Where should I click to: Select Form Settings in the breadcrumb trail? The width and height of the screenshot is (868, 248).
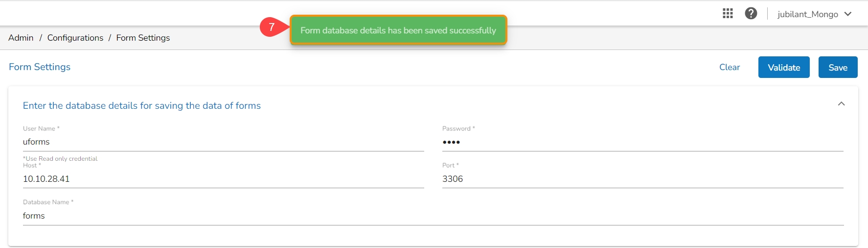[x=143, y=38]
